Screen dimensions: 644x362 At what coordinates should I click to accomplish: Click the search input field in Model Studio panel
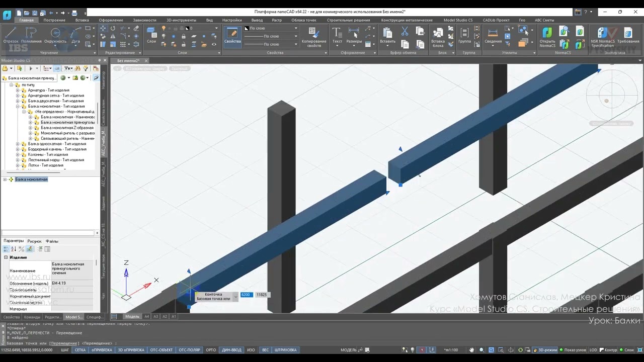click(48, 233)
